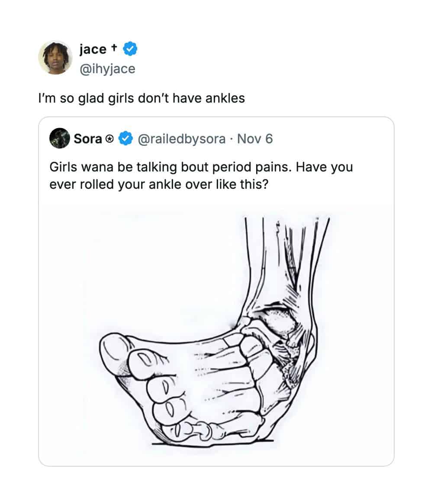
Task: Click the leg tendons in the sketch
Action: (x=289, y=257)
